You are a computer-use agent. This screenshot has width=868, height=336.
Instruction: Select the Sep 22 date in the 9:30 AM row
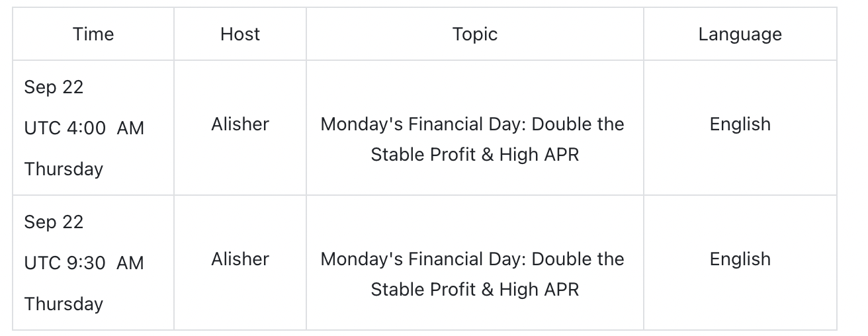point(54,222)
